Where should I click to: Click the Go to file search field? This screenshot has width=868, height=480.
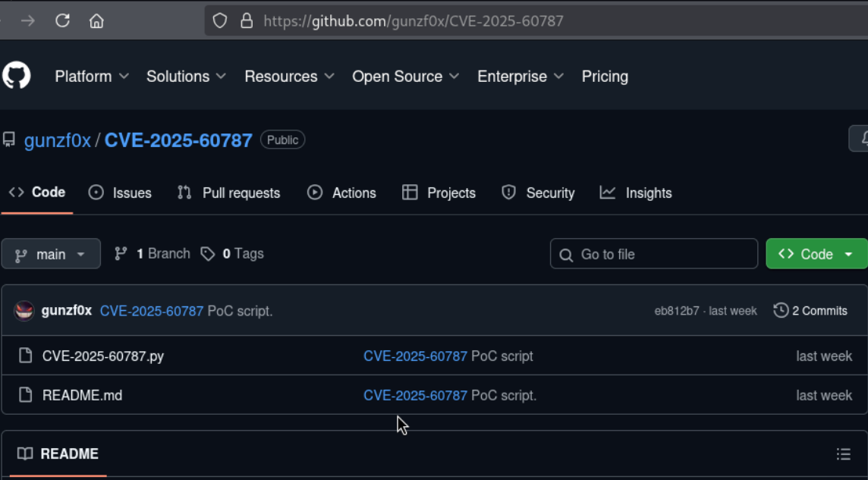coord(654,254)
